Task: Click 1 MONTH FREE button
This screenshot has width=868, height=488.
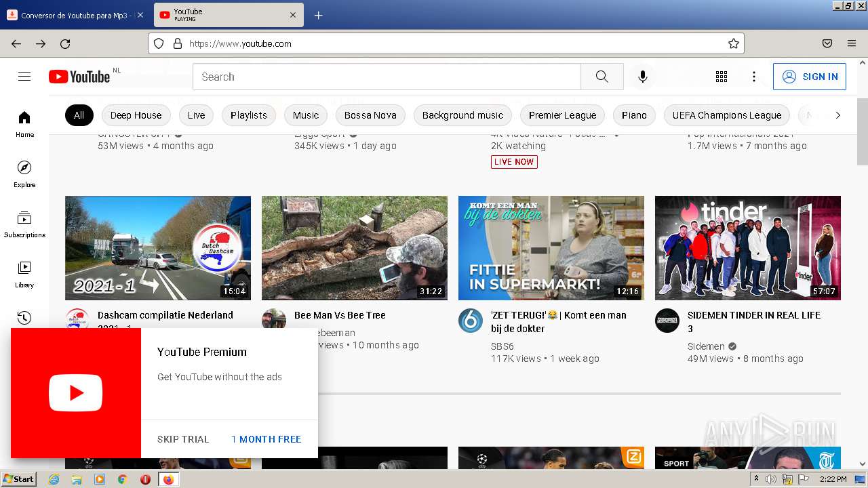Action: 266,439
